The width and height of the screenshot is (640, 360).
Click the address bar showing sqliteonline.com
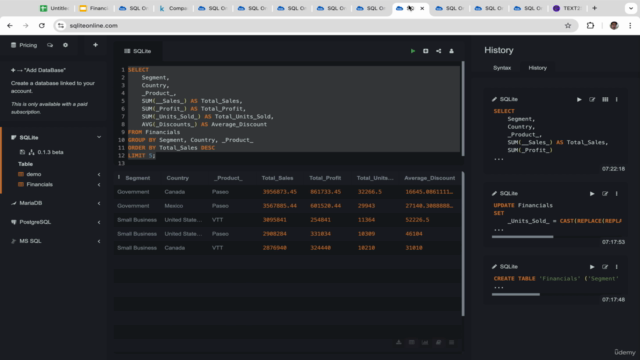point(316,25)
